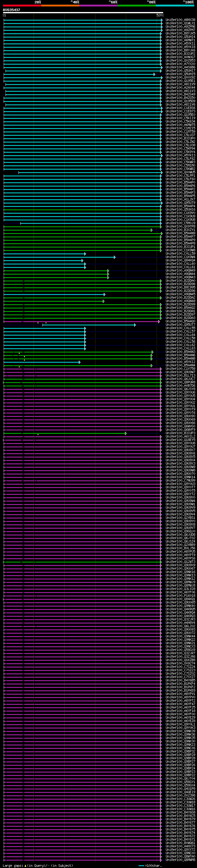Select the UniRef100_C0LL63 label
Viewport: 197px width, 868px height.
(x=180, y=349)
